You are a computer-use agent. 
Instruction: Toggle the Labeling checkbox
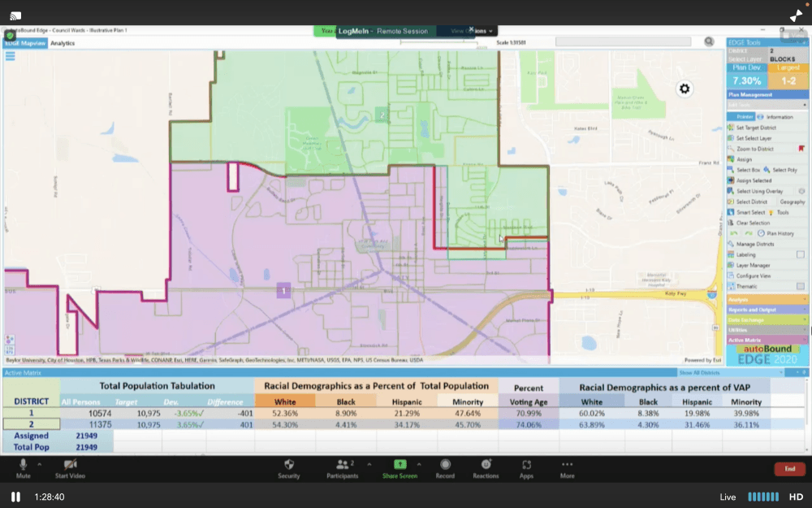click(801, 254)
